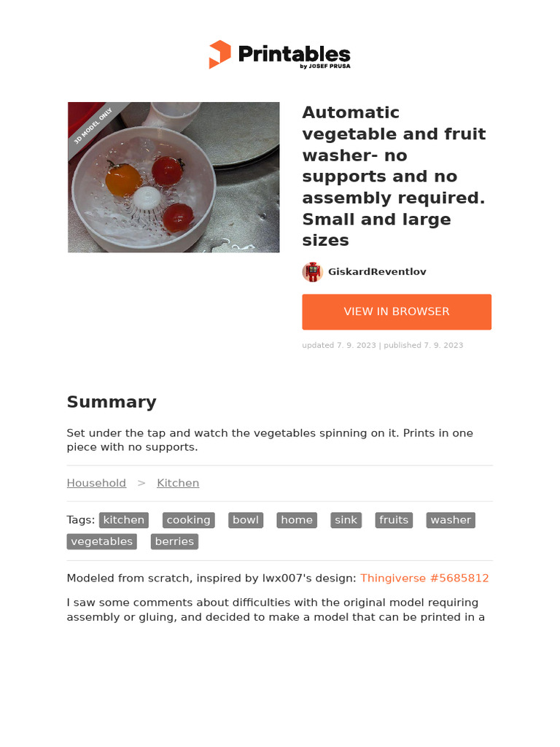The height and width of the screenshot is (747, 560).
Task: Click the Printables by Josef Prusa wordmark
Action: point(295,55)
